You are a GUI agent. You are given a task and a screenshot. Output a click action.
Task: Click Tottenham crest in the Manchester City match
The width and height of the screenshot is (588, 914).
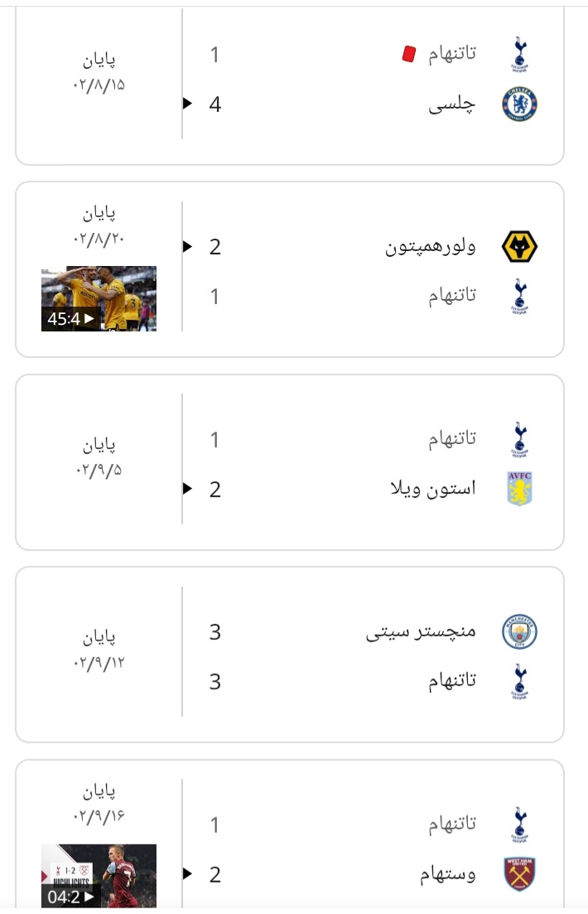point(519,681)
